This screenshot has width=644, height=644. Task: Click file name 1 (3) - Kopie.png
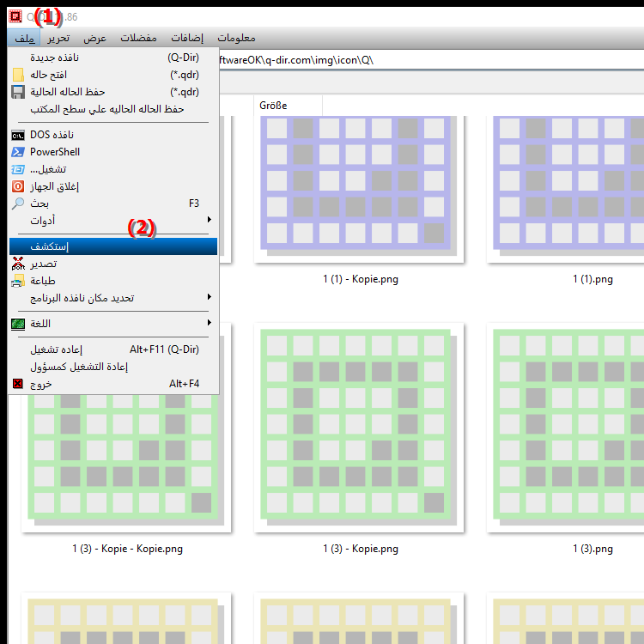pos(360,549)
